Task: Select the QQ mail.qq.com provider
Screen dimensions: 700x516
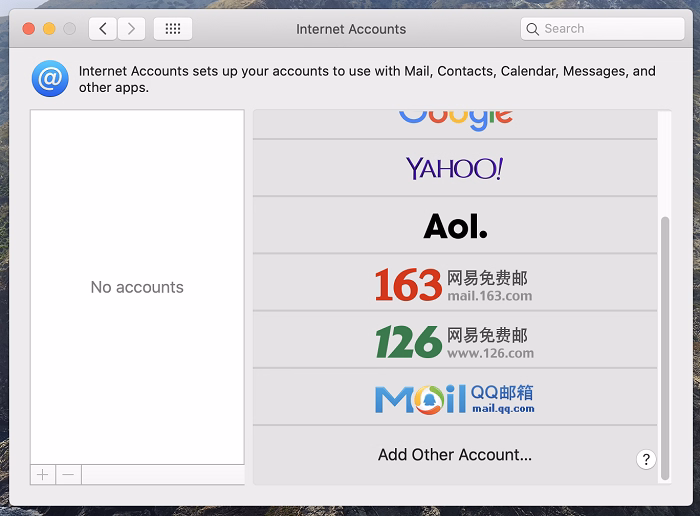Action: (455, 397)
